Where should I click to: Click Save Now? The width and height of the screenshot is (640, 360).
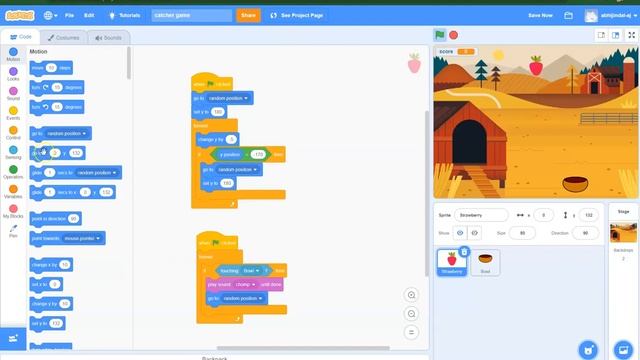point(540,16)
